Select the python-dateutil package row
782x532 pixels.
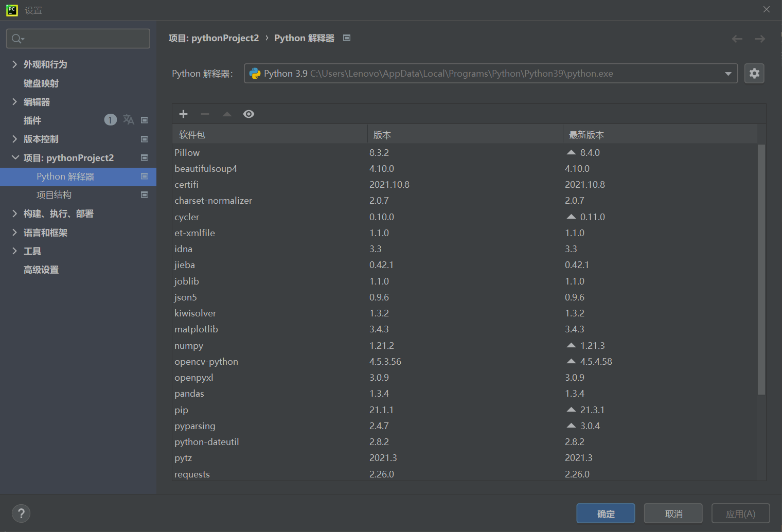point(465,441)
